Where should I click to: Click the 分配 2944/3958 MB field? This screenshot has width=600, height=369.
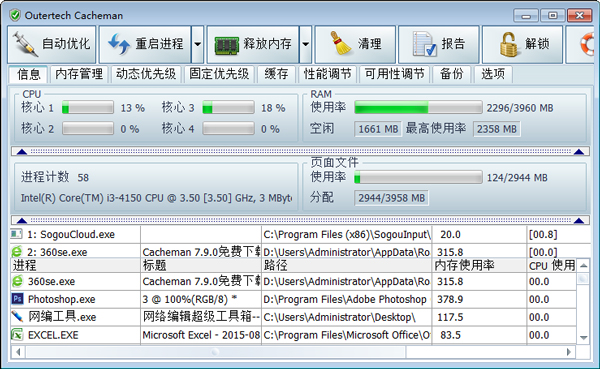point(391,198)
